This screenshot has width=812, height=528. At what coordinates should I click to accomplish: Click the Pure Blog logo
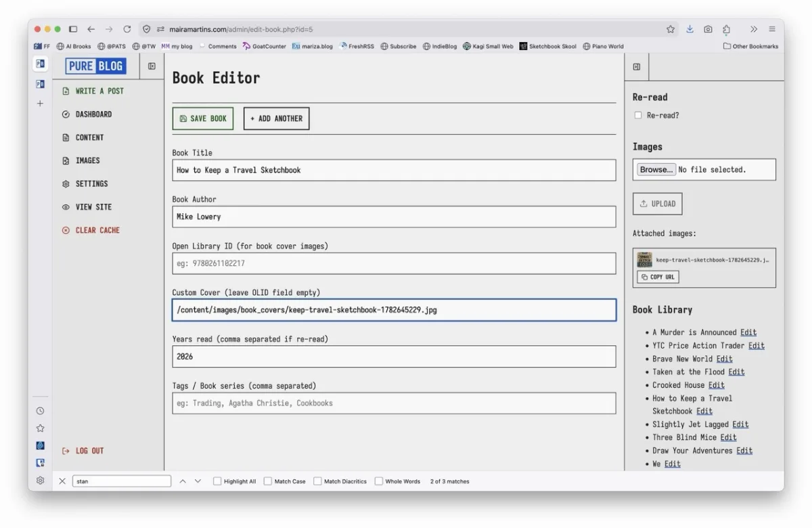click(x=95, y=66)
